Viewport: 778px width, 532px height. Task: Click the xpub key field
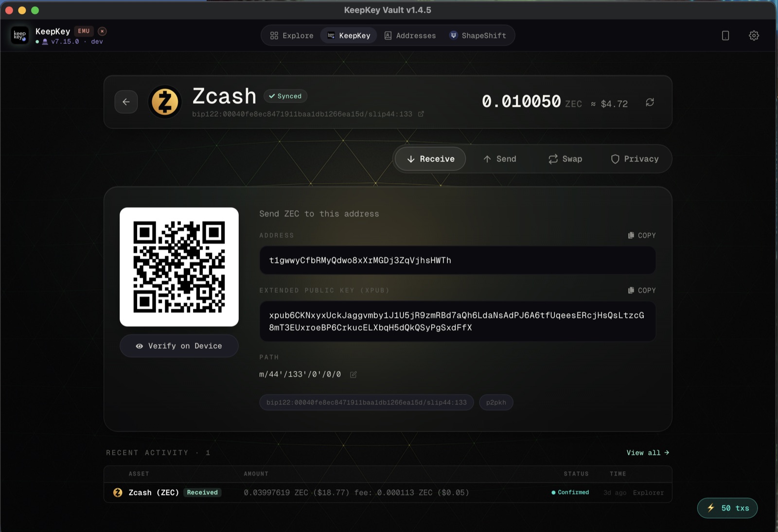(x=458, y=321)
